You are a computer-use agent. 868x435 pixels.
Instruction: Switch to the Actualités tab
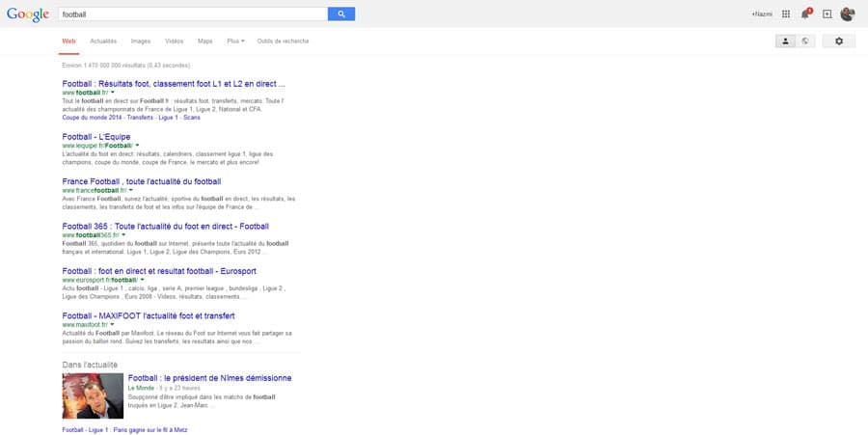[103, 41]
